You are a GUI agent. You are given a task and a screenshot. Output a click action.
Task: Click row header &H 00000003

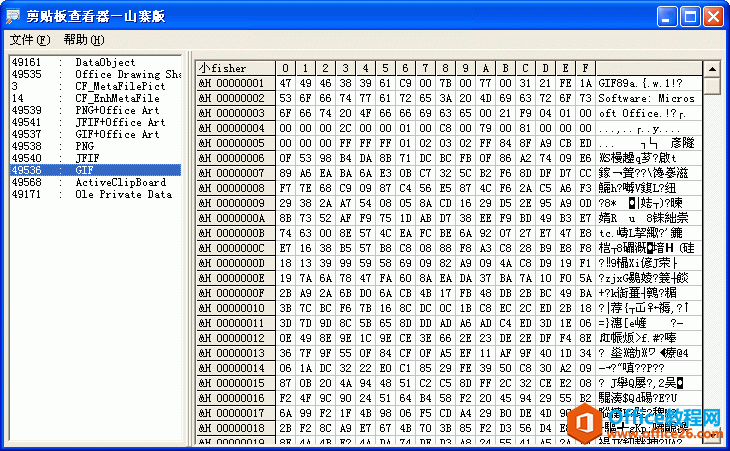(236, 113)
